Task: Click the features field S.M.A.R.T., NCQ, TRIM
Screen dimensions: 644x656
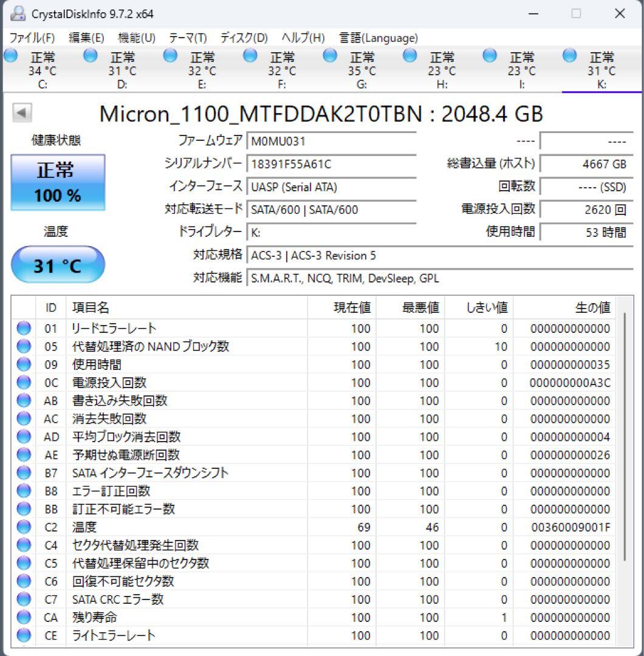Action: point(440,278)
